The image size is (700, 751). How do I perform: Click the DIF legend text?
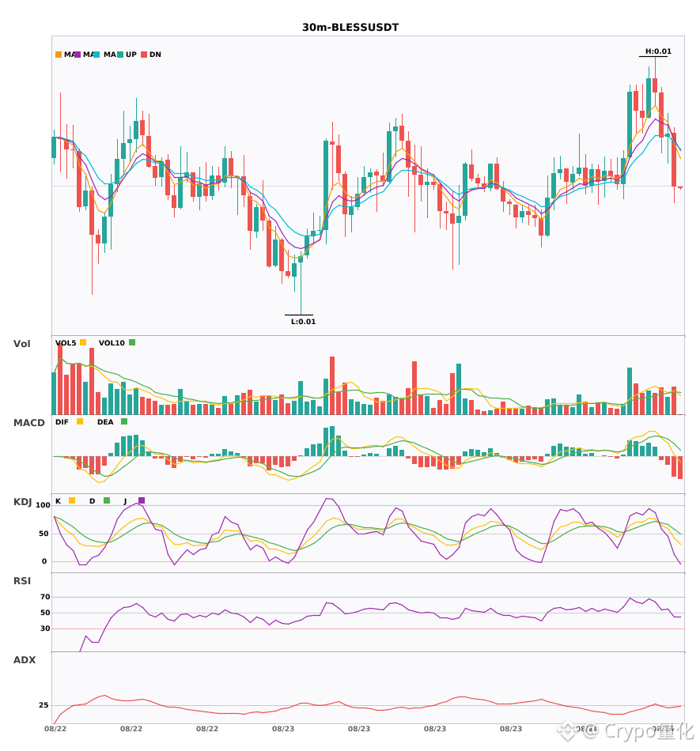coord(62,422)
